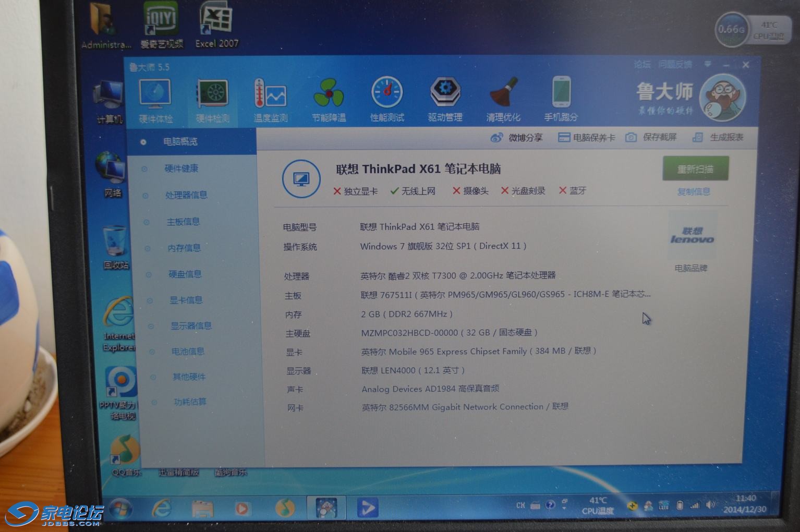
Task: Click the 鲁大师 mascot avatar
Action: [723, 97]
